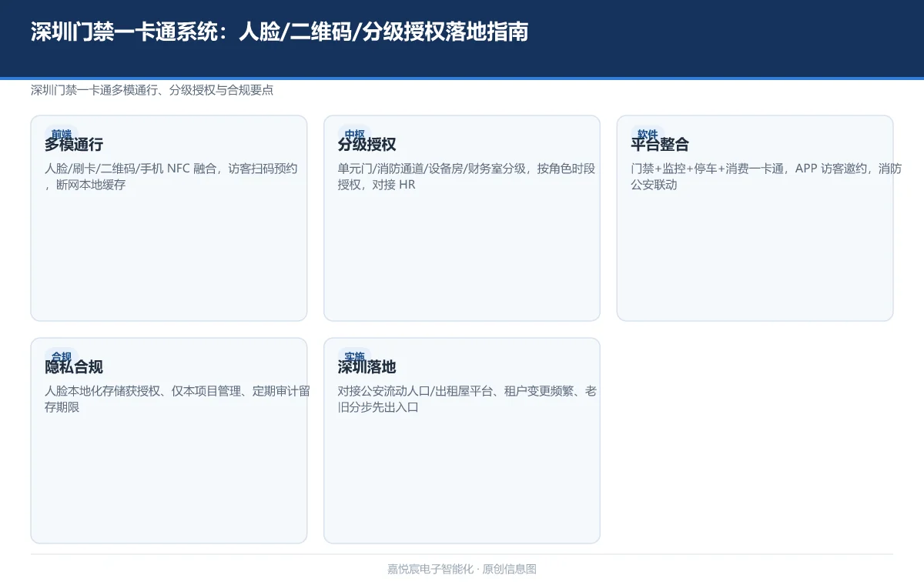Click the 平台整合 card heading
The width and height of the screenshot is (924, 585).
[660, 145]
